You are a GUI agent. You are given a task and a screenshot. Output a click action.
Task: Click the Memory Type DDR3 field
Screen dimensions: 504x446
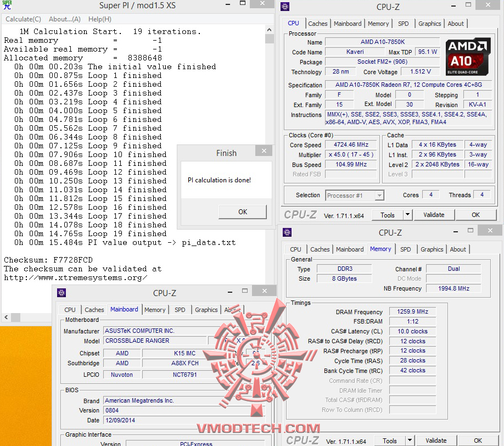(x=345, y=269)
